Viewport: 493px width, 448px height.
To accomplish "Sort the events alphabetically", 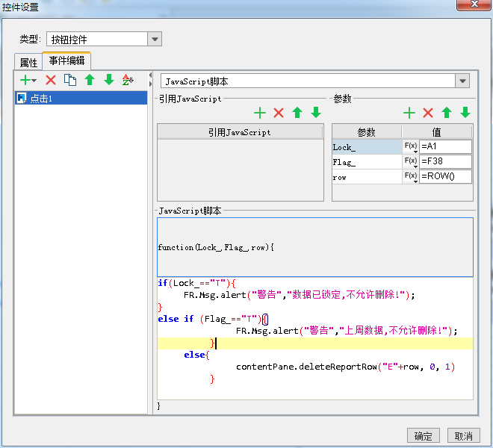I will (128, 80).
